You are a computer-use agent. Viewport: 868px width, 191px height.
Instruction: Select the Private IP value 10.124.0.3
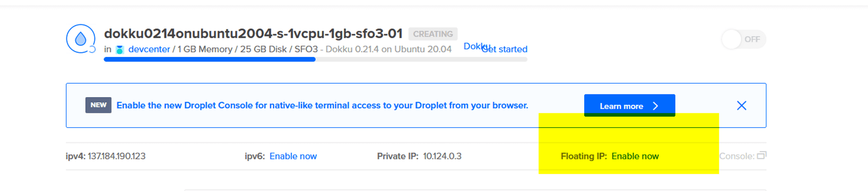click(442, 156)
